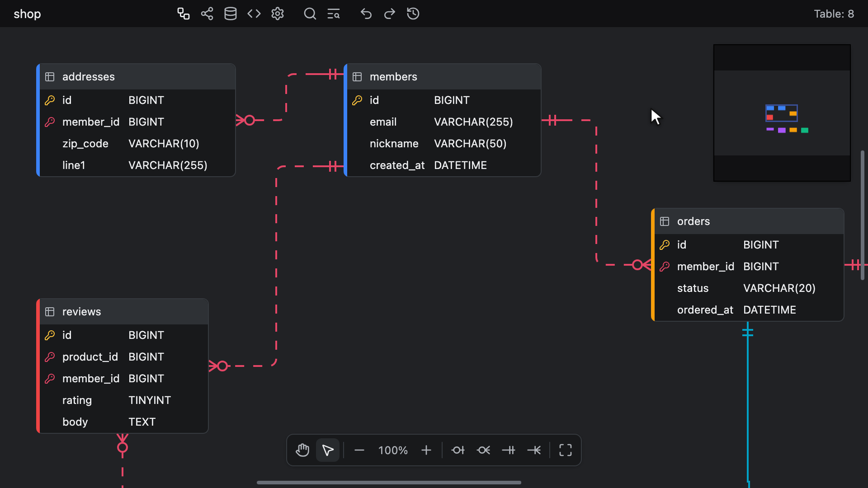Click the ERD diagram icon in top toolbar
Screen dimensions: 868x488
tap(183, 14)
